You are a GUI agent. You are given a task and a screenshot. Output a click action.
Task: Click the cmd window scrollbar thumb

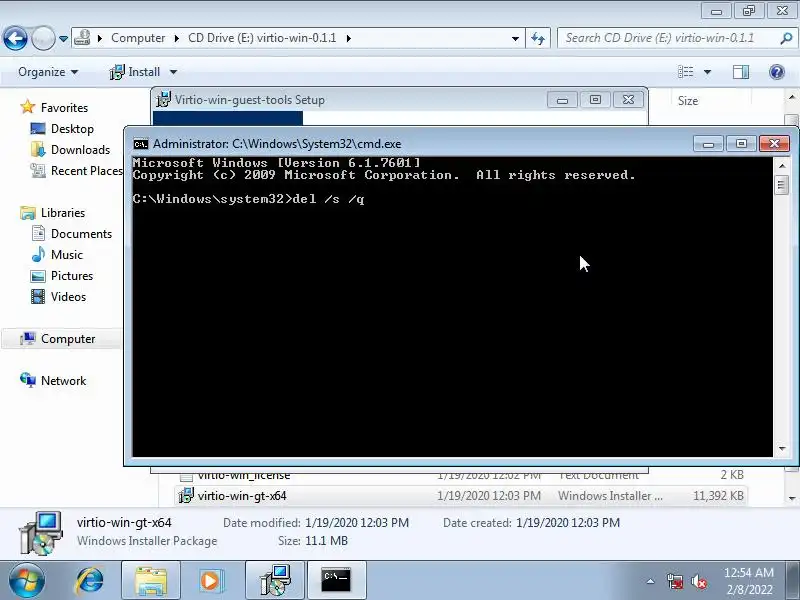[x=781, y=184]
